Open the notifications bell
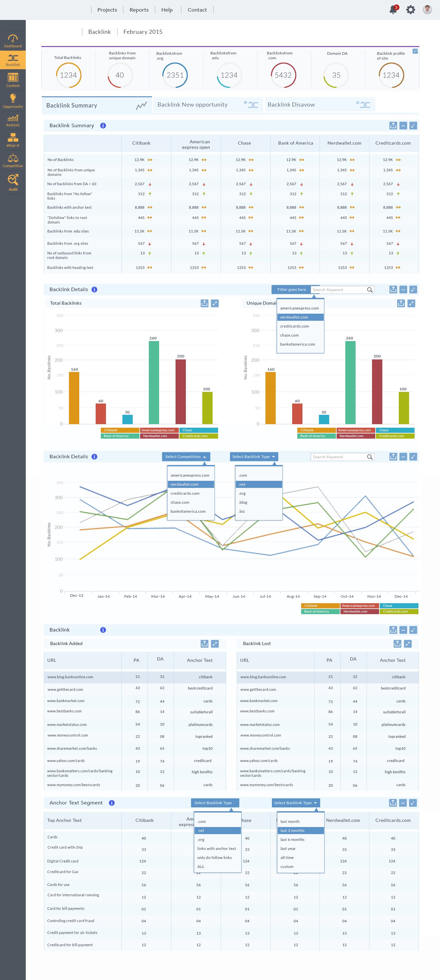The image size is (440, 980). point(393,10)
